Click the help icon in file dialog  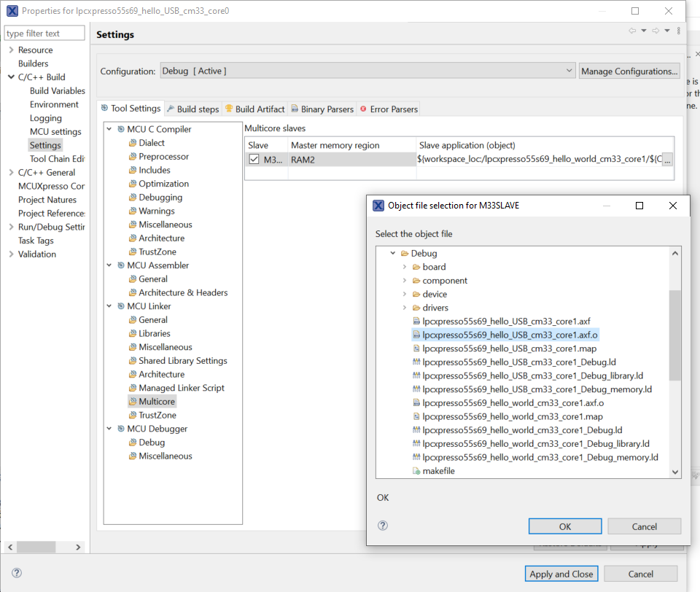383,526
